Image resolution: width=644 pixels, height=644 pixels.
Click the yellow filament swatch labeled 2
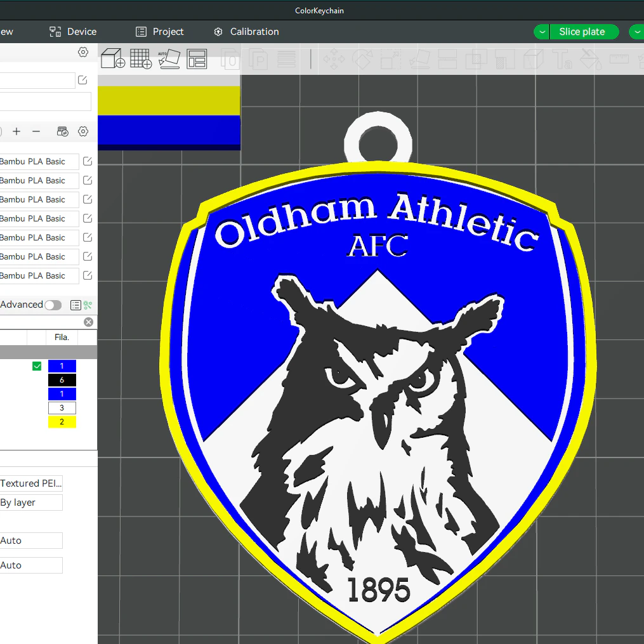point(62,421)
